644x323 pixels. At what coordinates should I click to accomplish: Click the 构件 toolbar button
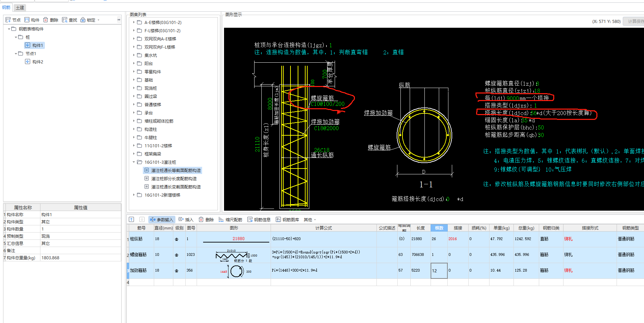[x=32, y=20]
